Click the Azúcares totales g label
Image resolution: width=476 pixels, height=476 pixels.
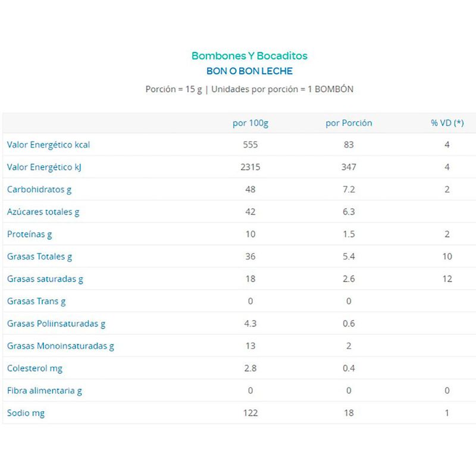(43, 212)
